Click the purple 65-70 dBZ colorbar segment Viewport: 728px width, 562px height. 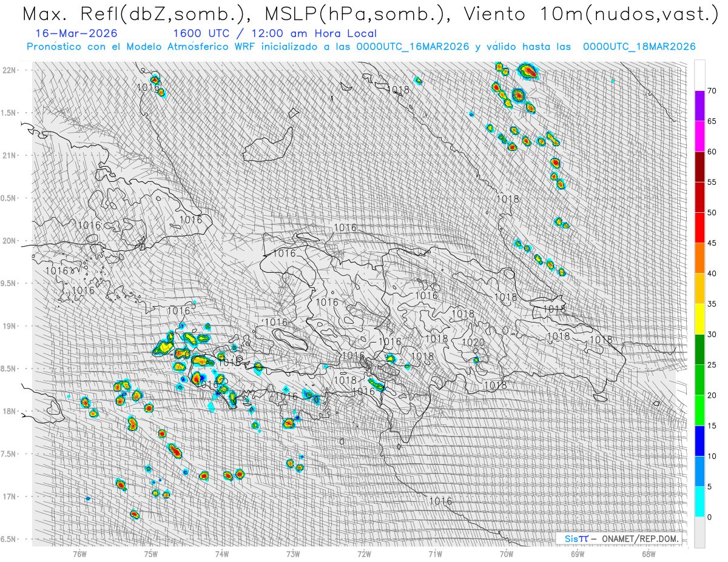(x=699, y=106)
